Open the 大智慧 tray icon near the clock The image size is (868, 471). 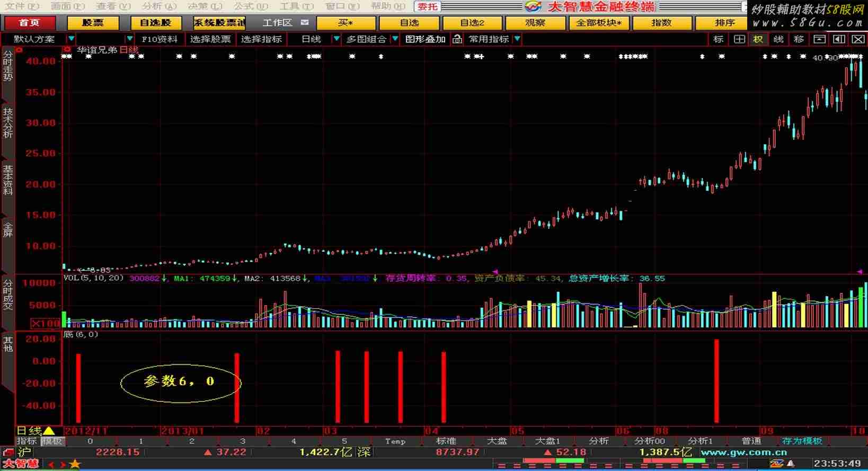[x=776, y=464]
